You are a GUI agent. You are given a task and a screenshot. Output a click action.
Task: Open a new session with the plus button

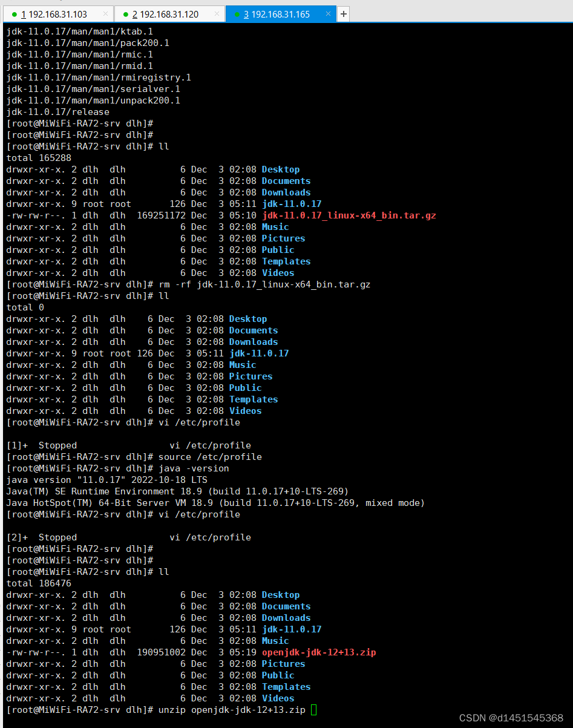343,13
